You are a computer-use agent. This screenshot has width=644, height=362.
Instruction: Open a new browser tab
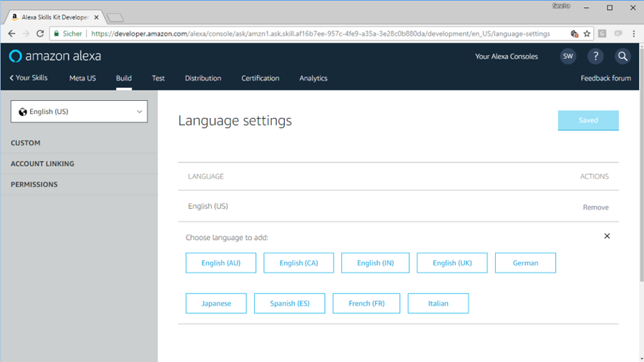(115, 17)
